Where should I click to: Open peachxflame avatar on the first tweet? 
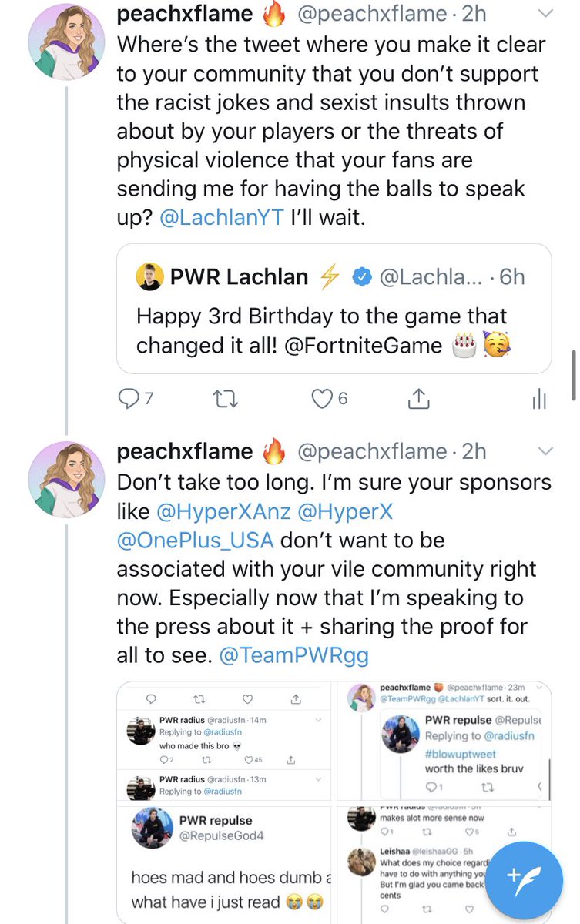pyautogui.click(x=66, y=46)
